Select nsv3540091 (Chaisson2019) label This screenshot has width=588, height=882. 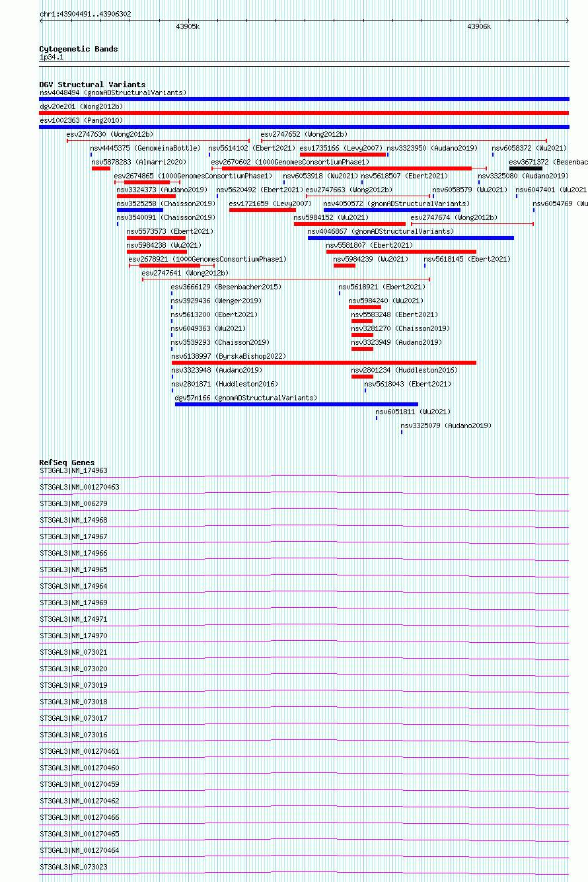(166, 217)
